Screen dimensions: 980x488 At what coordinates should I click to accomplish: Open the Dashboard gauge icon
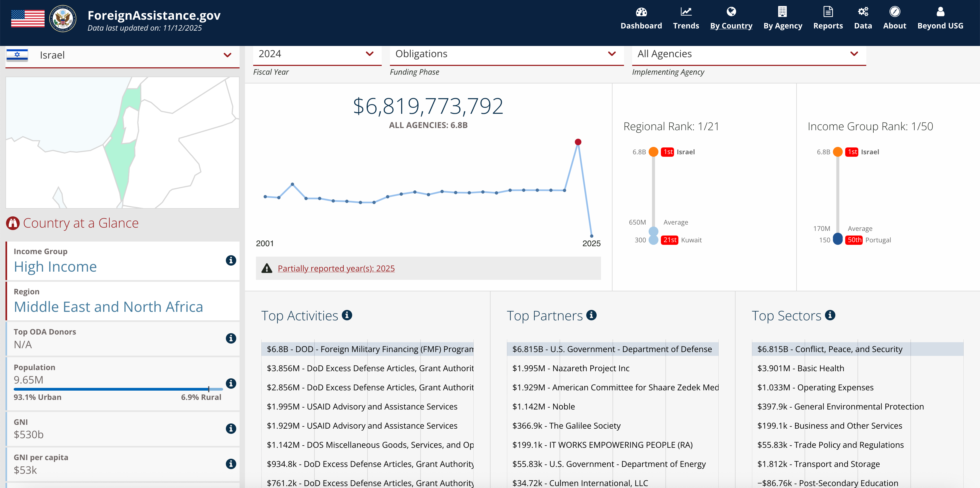point(641,12)
